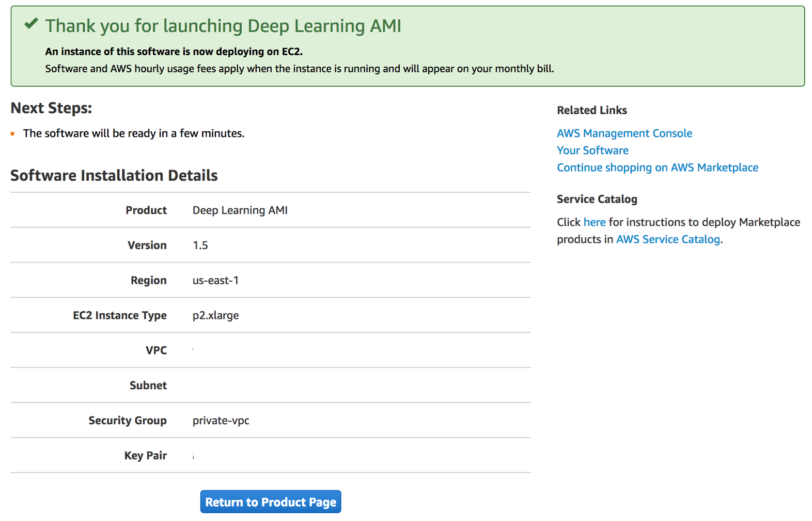Click the 'Region' row label
812x521 pixels.
pos(149,280)
